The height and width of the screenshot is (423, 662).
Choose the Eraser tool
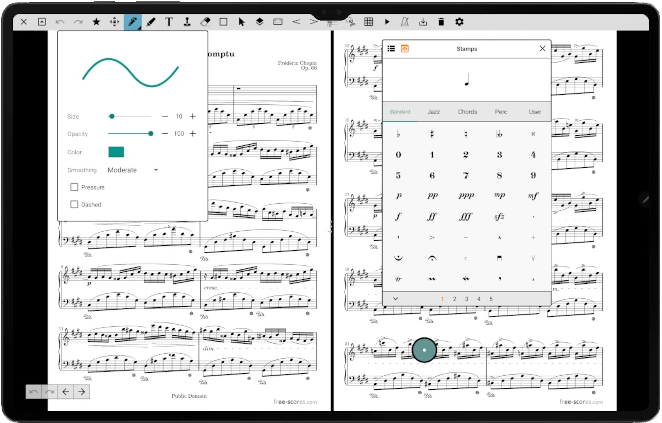[x=205, y=21]
